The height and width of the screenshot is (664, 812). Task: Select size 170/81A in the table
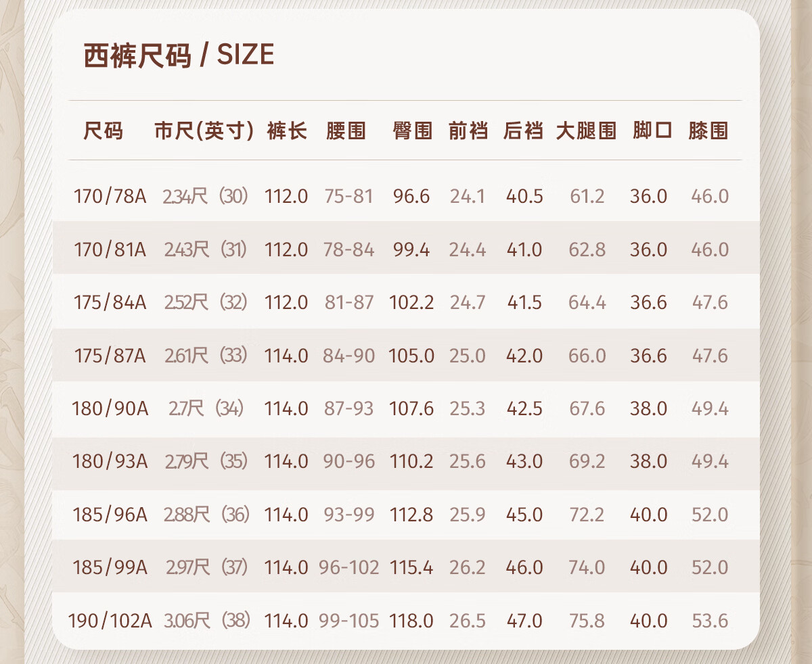[110, 250]
